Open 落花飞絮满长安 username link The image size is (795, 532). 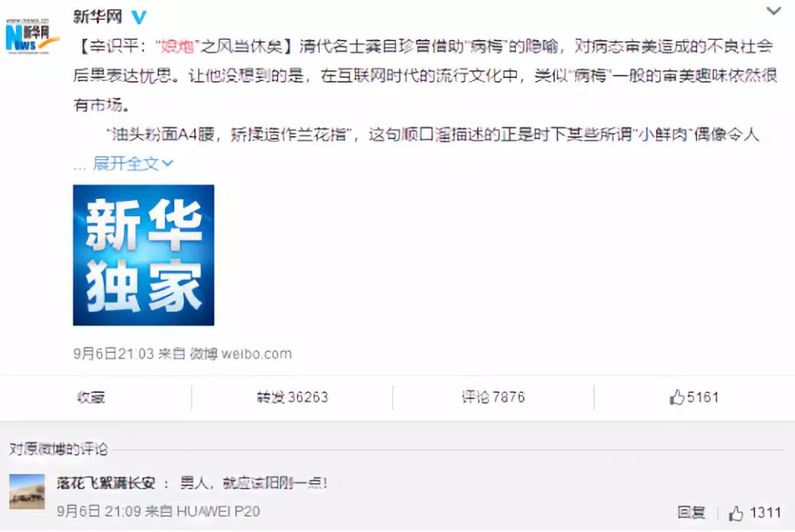[106, 483]
